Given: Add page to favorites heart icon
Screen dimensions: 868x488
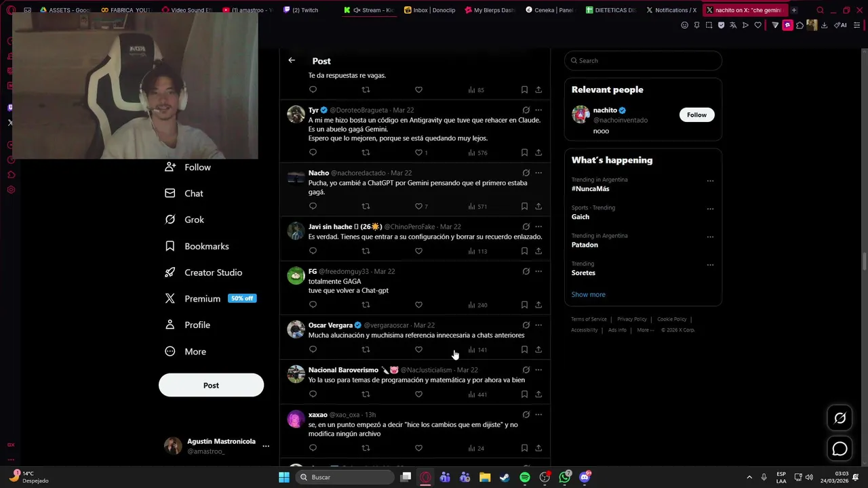Looking at the screenshot, I should point(757,25).
